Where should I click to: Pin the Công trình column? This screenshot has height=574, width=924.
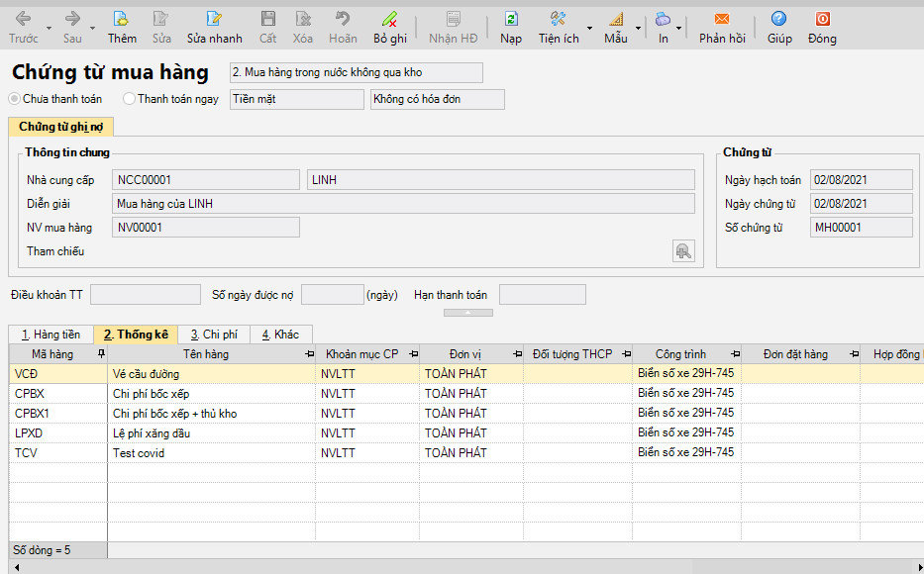pyautogui.click(x=735, y=354)
